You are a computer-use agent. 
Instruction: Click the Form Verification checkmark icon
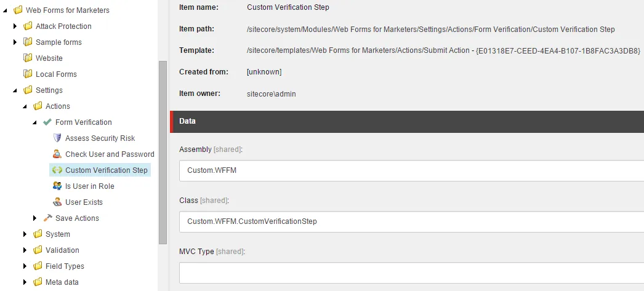click(47, 122)
